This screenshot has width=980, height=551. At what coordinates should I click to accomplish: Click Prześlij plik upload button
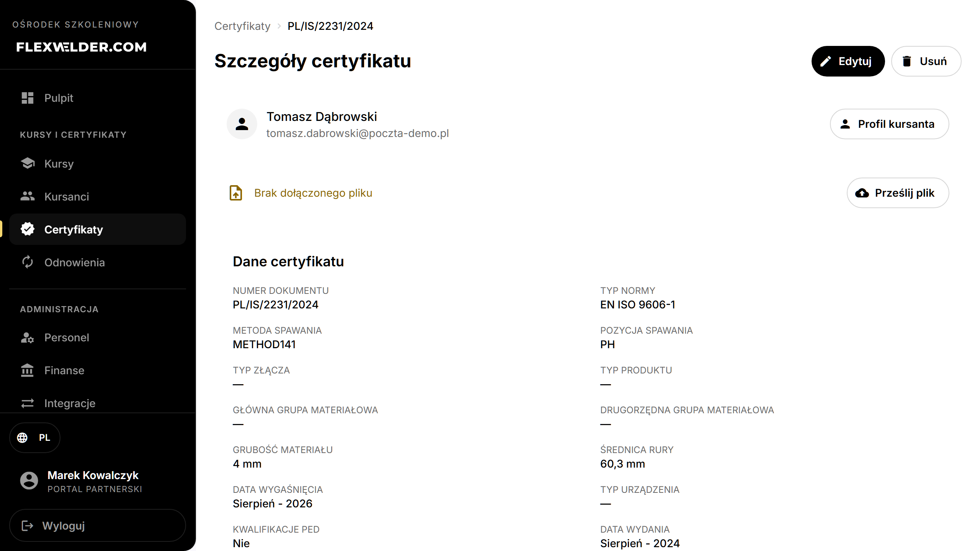pyautogui.click(x=898, y=193)
